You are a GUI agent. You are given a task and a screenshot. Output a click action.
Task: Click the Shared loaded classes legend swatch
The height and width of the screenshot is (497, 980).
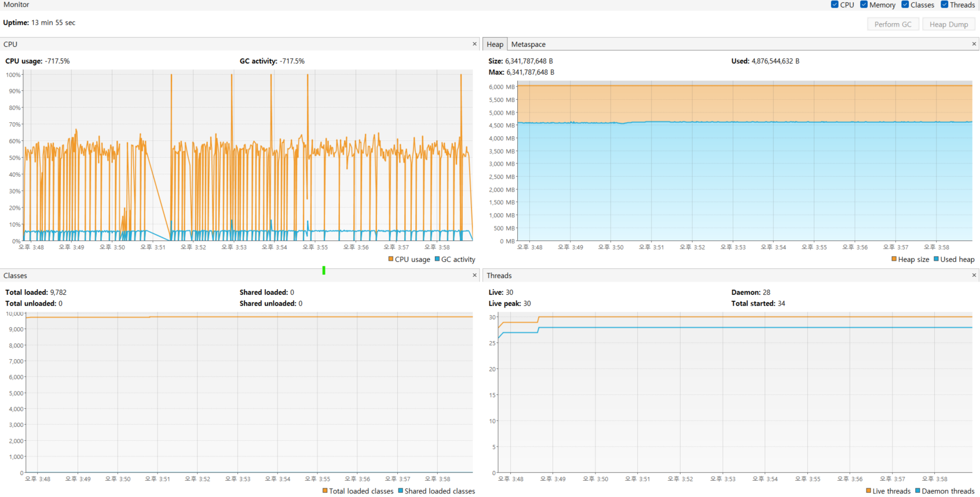401,491
